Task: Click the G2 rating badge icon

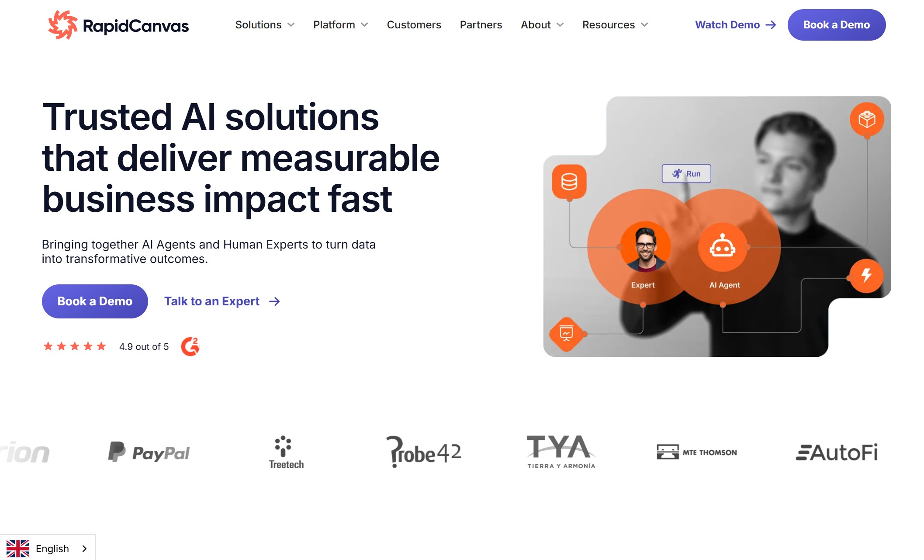Action: coord(191,346)
